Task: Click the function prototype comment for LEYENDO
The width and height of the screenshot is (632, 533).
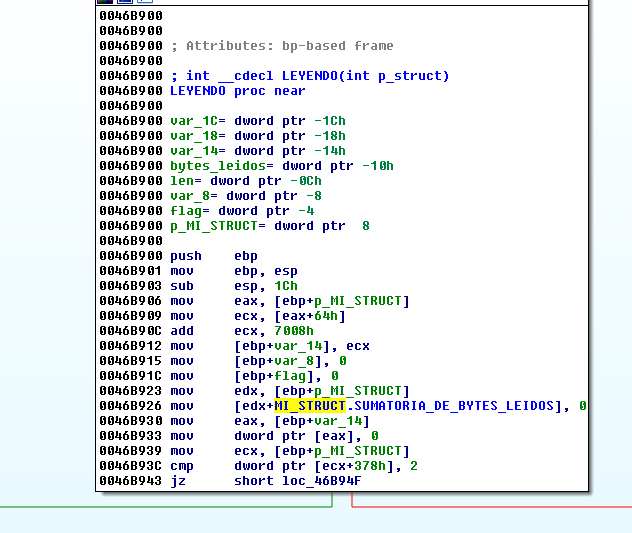Action: pos(310,76)
